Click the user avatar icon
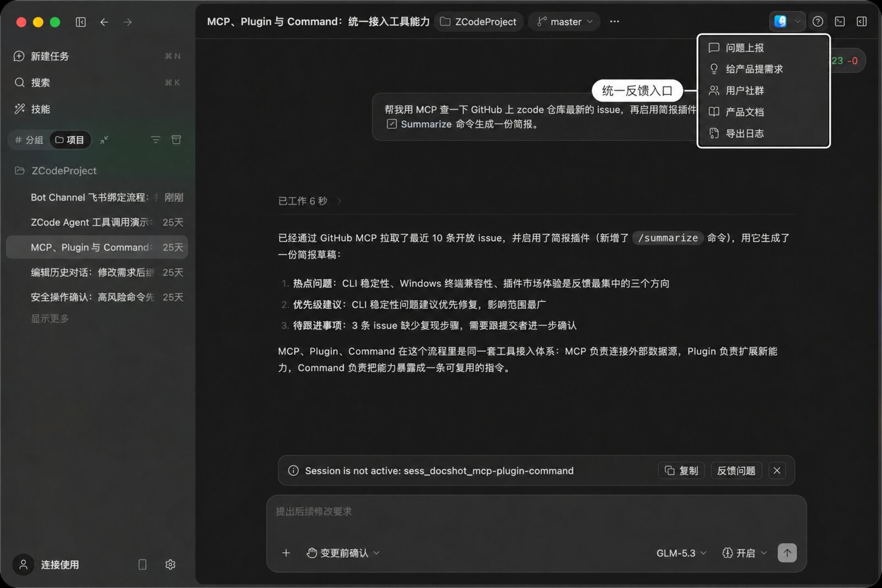Screen dimensions: 882x588 click(23, 564)
